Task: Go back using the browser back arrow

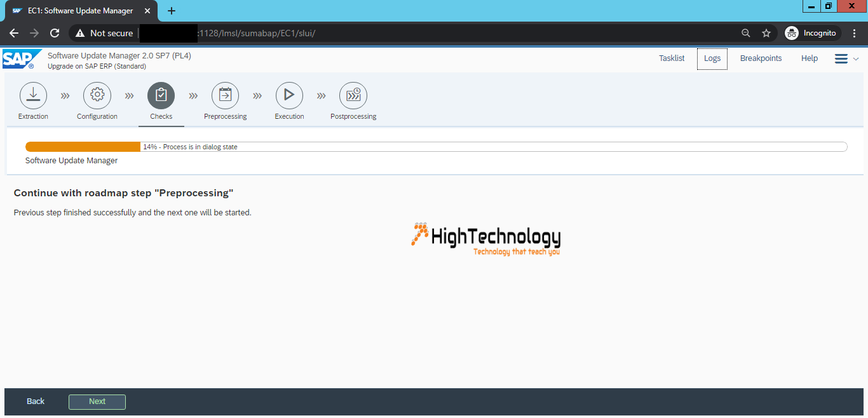Action: [x=14, y=33]
